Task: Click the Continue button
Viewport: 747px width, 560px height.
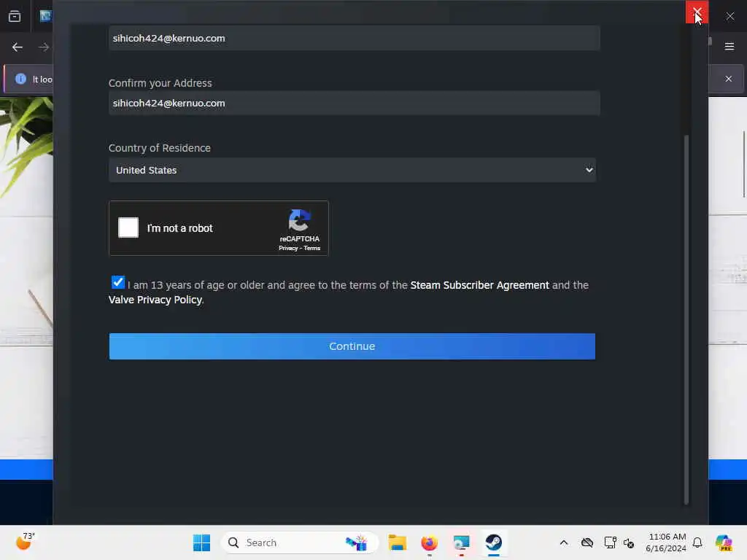Action: (352, 346)
